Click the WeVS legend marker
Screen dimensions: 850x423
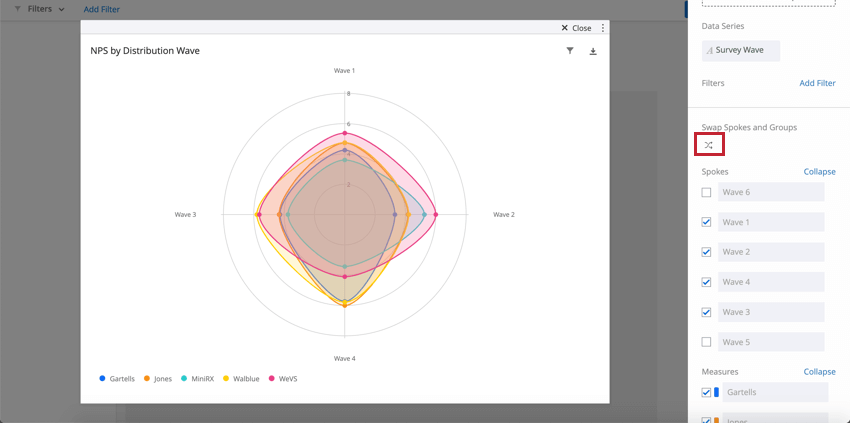(272, 379)
